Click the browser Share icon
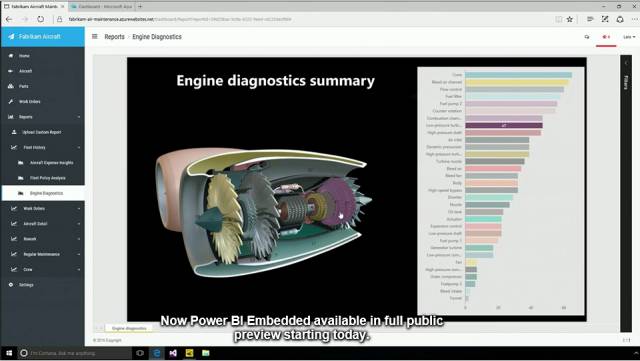This screenshot has width=640, height=361. (620, 19)
